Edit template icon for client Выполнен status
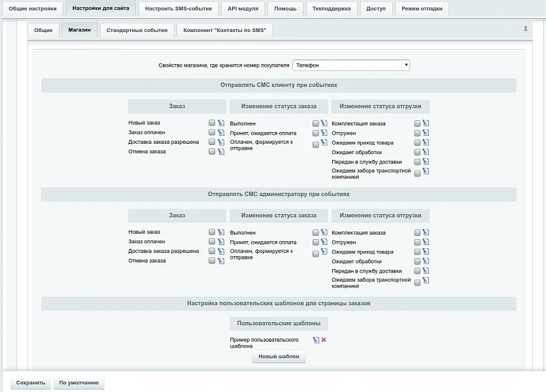Viewport: 546px width, 392px height. click(x=324, y=123)
